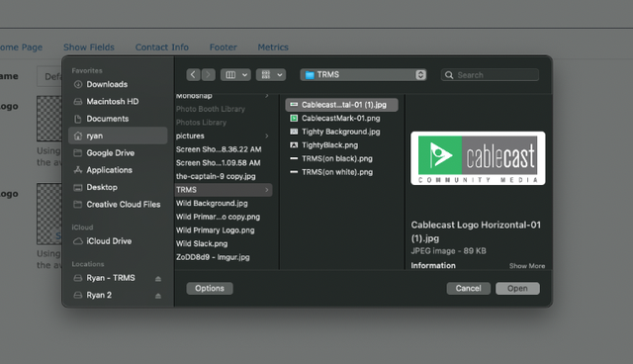Viewport: 633px width, 364px height.
Task: Switch to column view icon
Action: (x=230, y=74)
